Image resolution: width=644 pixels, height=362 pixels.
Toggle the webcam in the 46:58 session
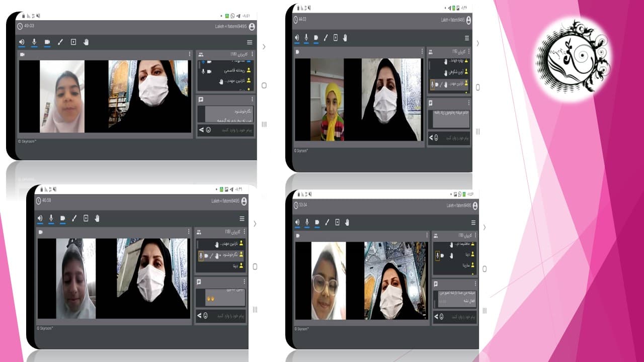point(62,218)
